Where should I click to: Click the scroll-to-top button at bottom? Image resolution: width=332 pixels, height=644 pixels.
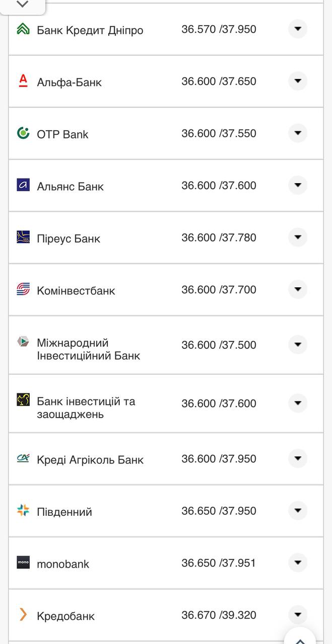pyautogui.click(x=299, y=637)
